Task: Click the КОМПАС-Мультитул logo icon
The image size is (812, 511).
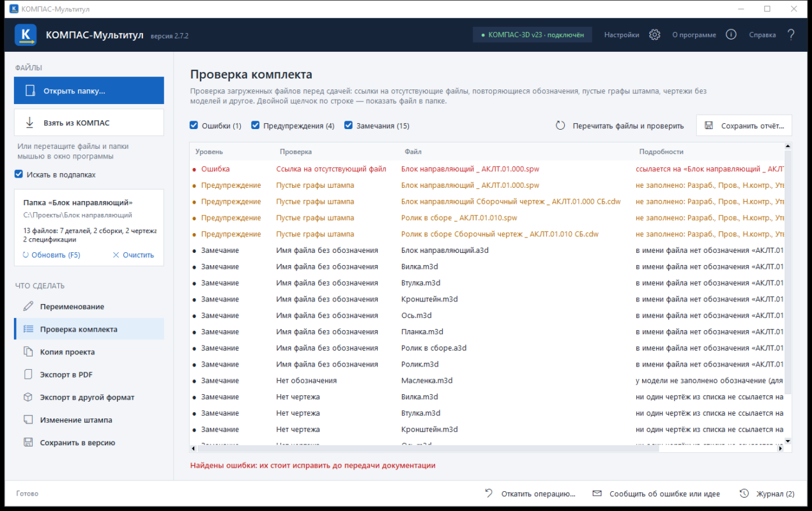Action: click(x=26, y=34)
